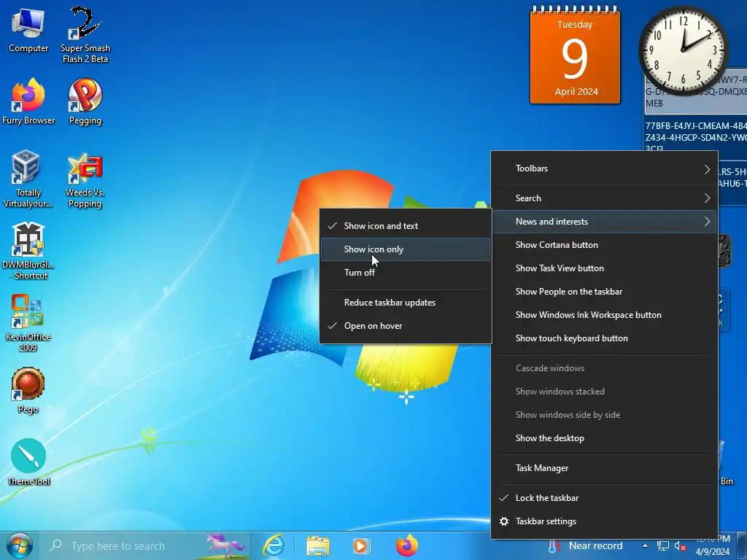Toggle Open on hover option
Viewport: 747px width, 560px height.
(x=406, y=326)
